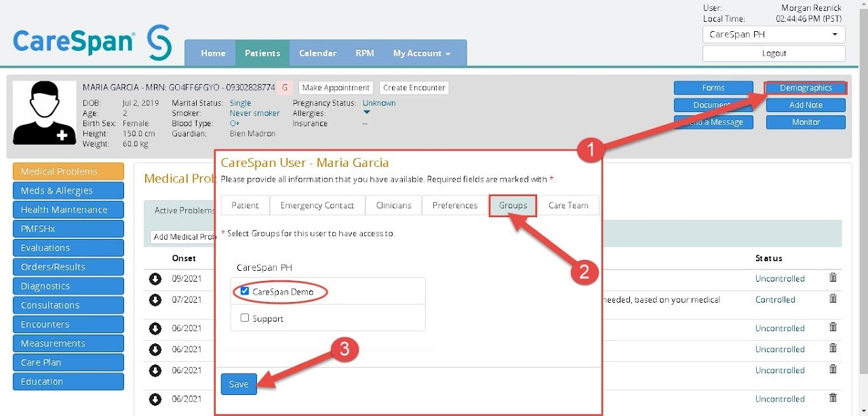This screenshot has height=416, width=868.
Task: Click the Onset column header
Action: [184, 258]
